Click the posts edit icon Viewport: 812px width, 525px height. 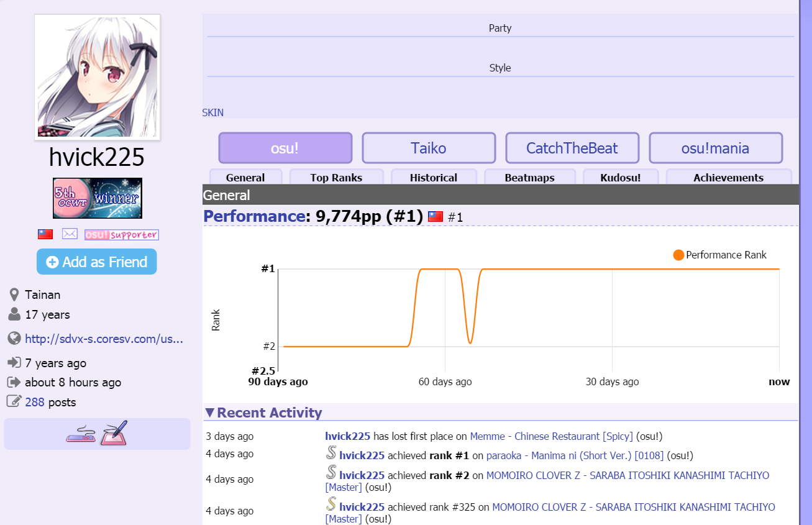tap(14, 401)
